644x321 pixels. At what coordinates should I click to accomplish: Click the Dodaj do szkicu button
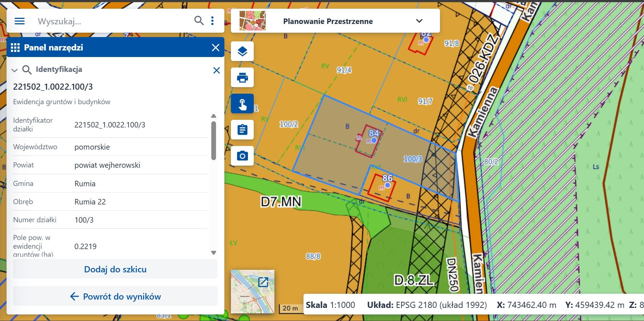(115, 269)
